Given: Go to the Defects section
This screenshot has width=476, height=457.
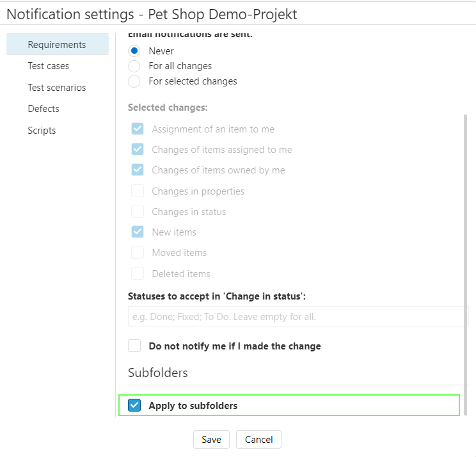Looking at the screenshot, I should [44, 109].
